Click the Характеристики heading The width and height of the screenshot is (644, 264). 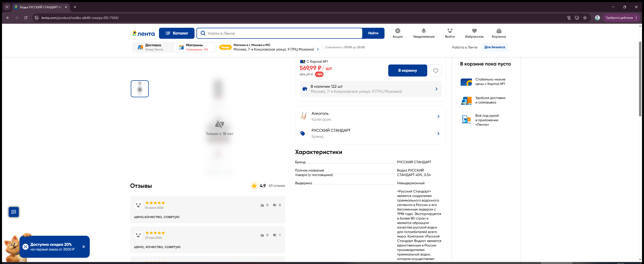318,152
